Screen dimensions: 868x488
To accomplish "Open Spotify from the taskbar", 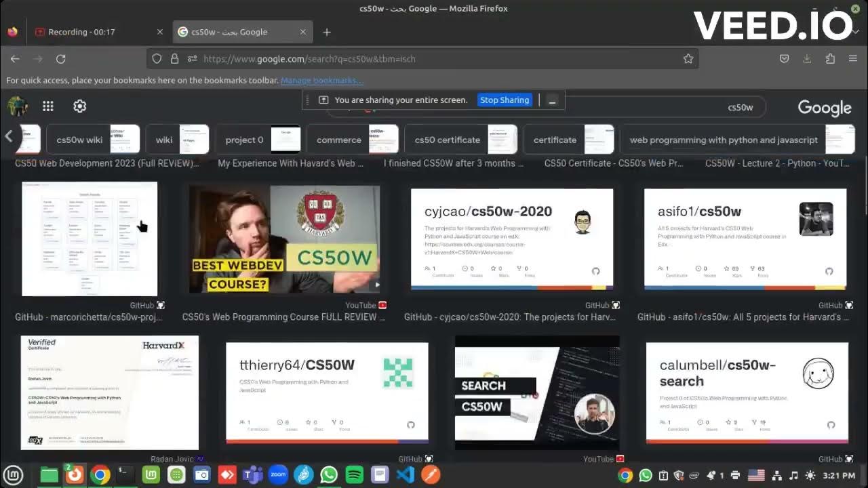I will [355, 475].
